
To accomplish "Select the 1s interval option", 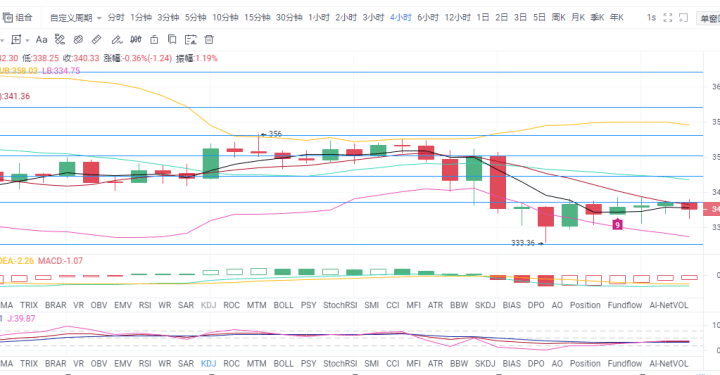I will [x=651, y=17].
